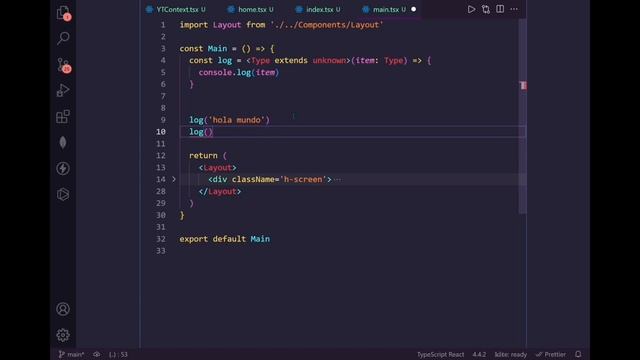Click the return keyword on line 12

203,156
